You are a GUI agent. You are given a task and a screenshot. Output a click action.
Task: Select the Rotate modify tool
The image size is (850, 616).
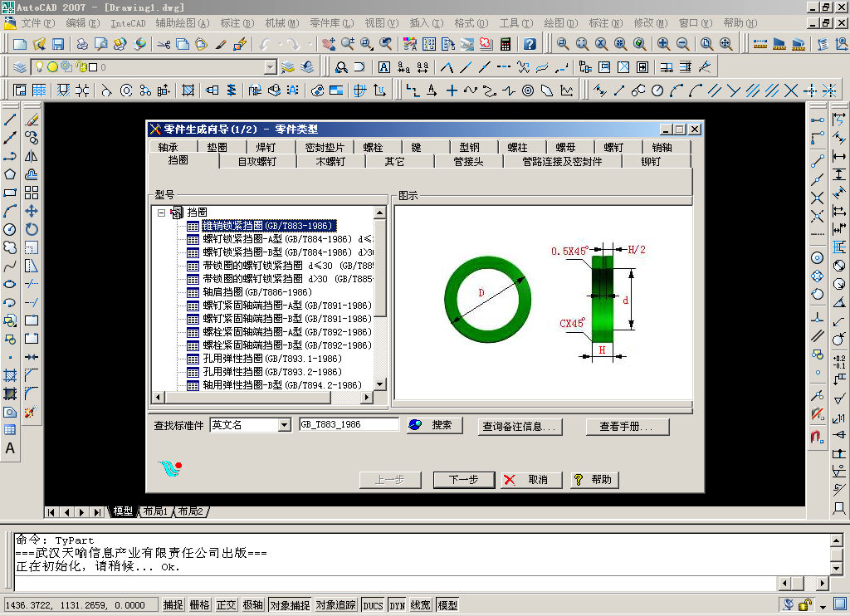32,229
